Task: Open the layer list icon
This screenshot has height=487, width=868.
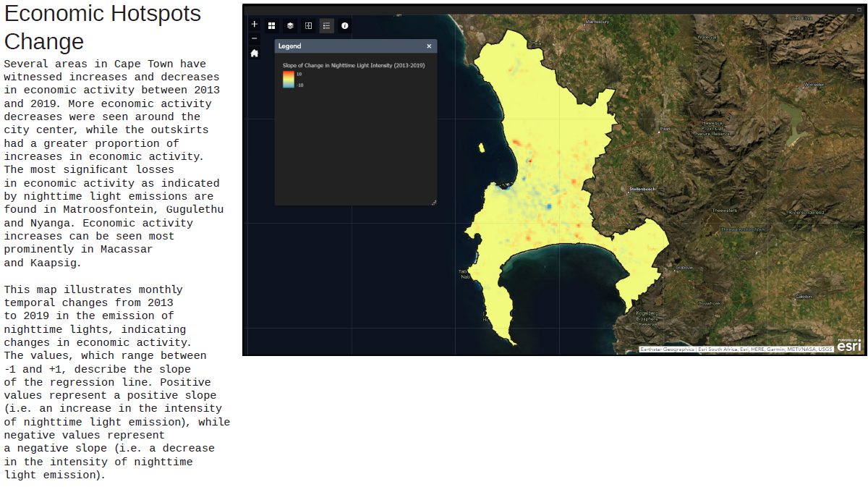Action: pyautogui.click(x=289, y=25)
